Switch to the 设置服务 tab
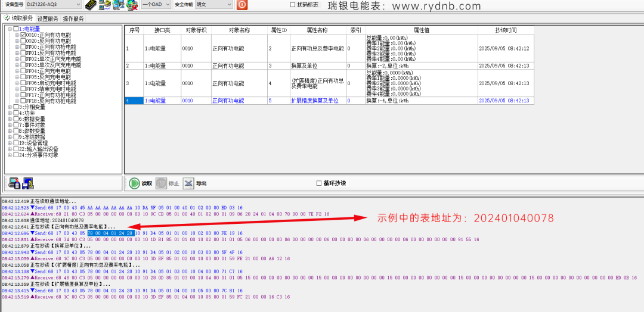The image size is (644, 312). pos(48,18)
